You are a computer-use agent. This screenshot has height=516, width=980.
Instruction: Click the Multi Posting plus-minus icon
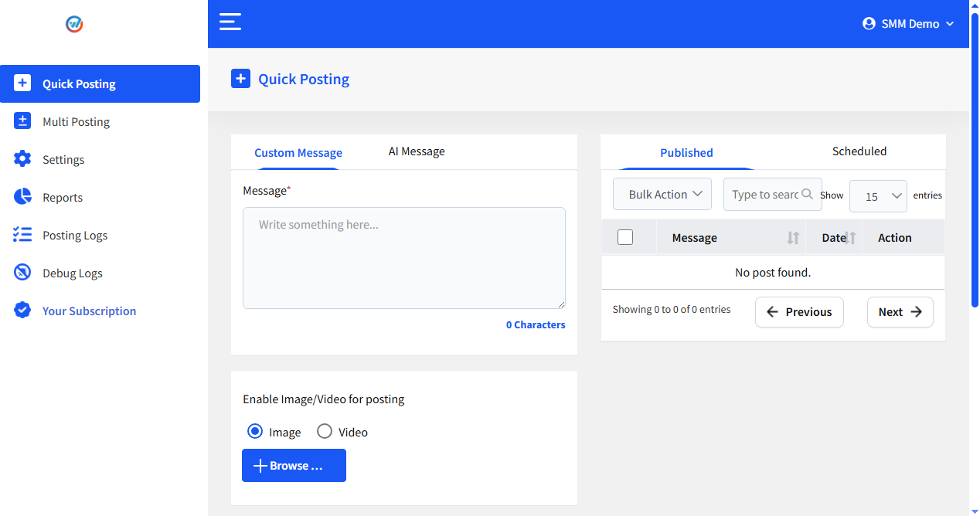point(22,121)
